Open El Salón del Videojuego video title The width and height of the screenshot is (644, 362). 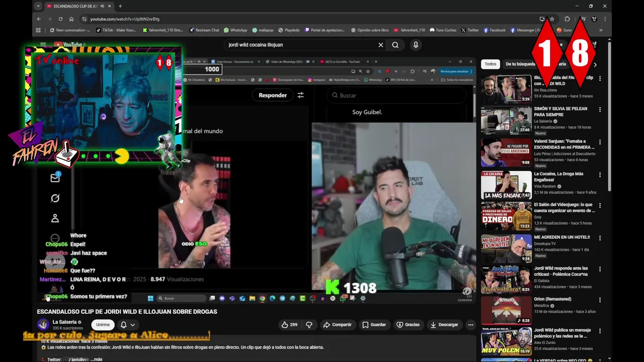(564, 208)
